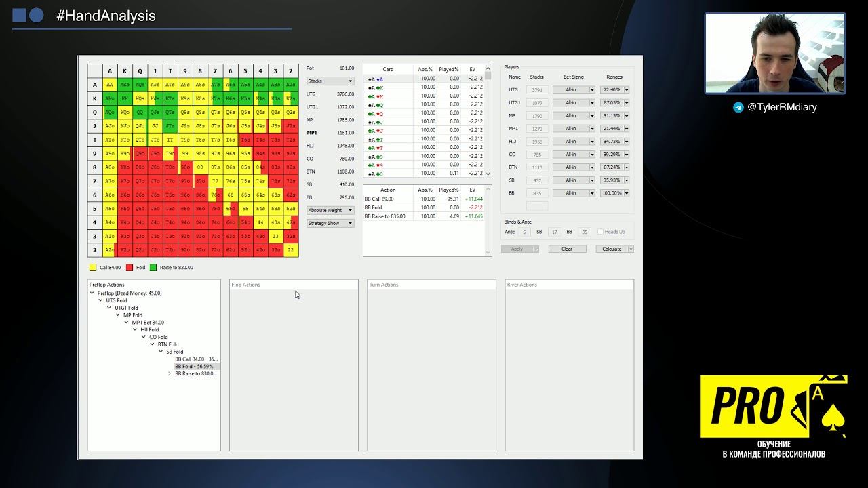Screen dimensions: 868x488
Task: Toggle the Heads Up checkbox
Action: [x=601, y=232]
